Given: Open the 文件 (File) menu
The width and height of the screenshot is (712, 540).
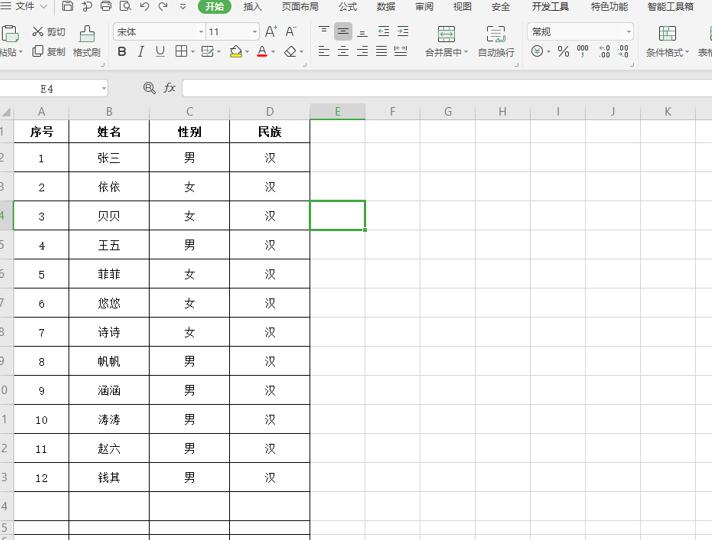Looking at the screenshot, I should [25, 6].
